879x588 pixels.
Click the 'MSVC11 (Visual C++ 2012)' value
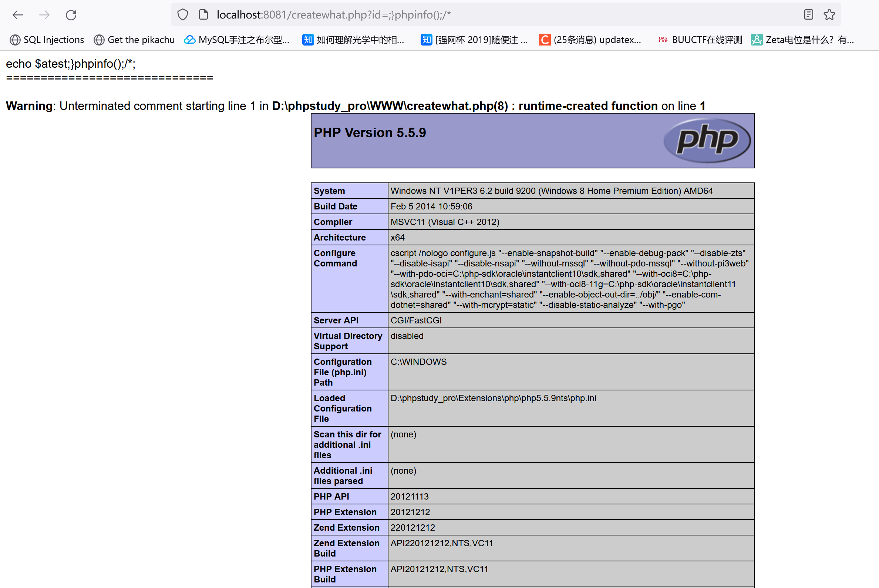pos(445,222)
